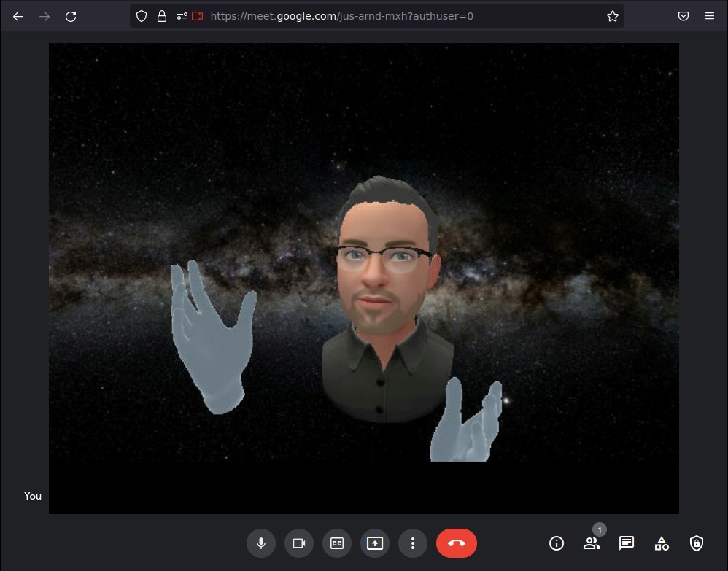
Task: Open meeting details info panel
Action: (557, 543)
